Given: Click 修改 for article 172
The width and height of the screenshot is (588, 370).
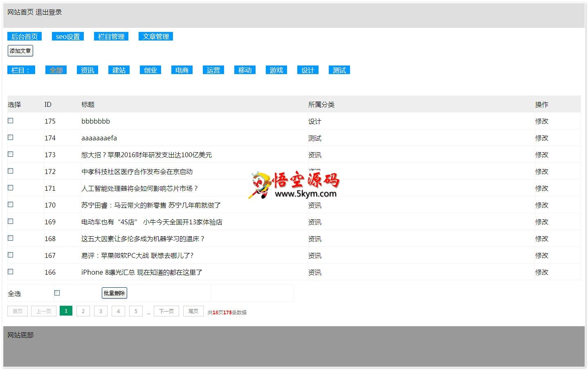Looking at the screenshot, I should pyautogui.click(x=542, y=171).
